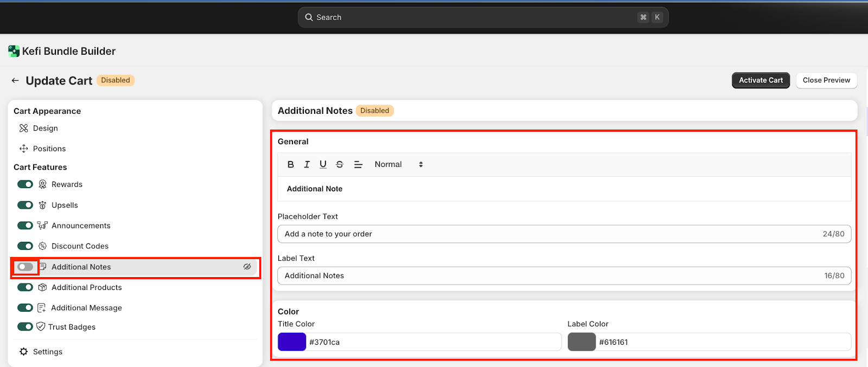The width and height of the screenshot is (868, 367).
Task: Enable the Additional Notes toggle
Action: 25,267
